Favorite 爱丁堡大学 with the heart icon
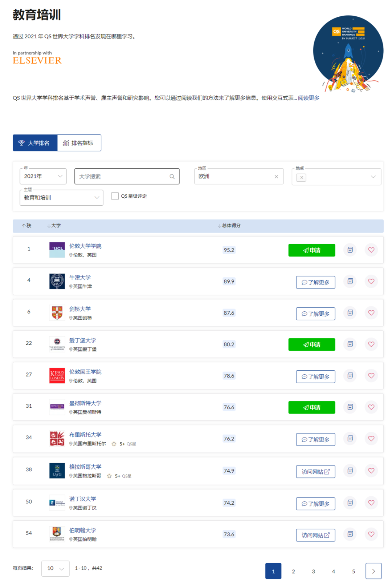Viewport: 392px width, 585px height. [x=371, y=344]
